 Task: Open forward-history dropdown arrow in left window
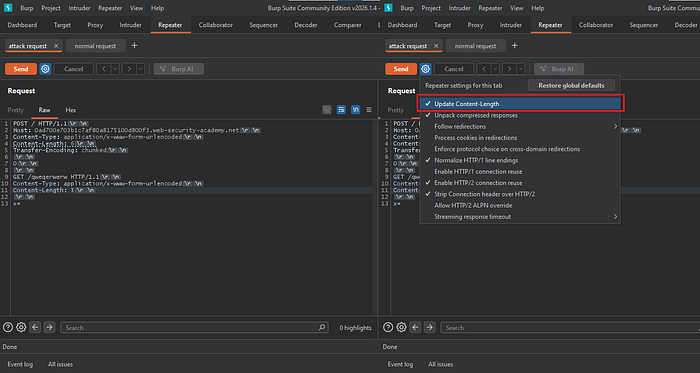click(x=141, y=69)
